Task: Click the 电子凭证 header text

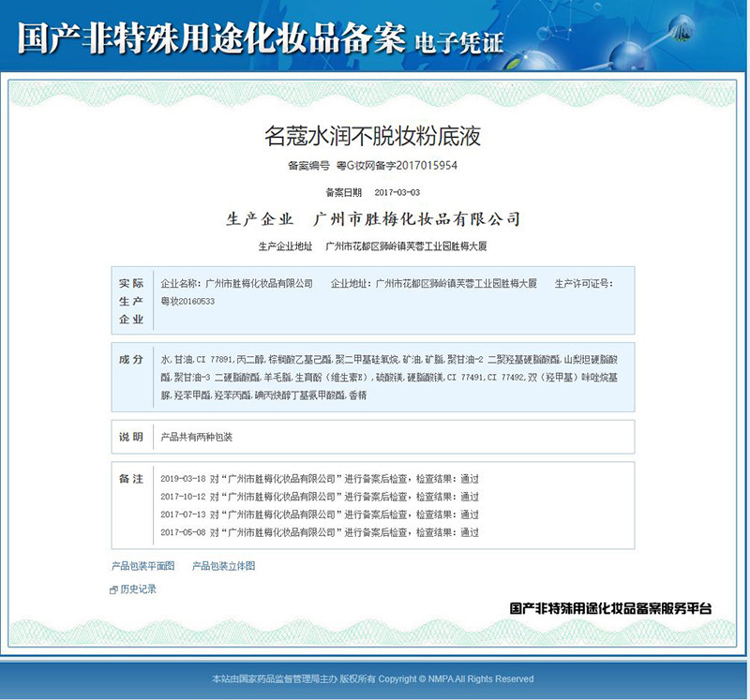Action: click(459, 43)
